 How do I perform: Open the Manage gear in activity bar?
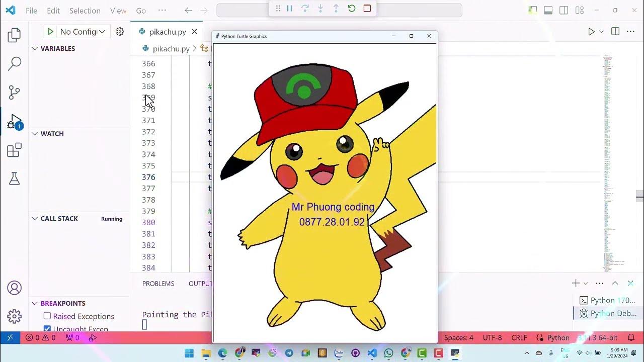click(x=14, y=316)
